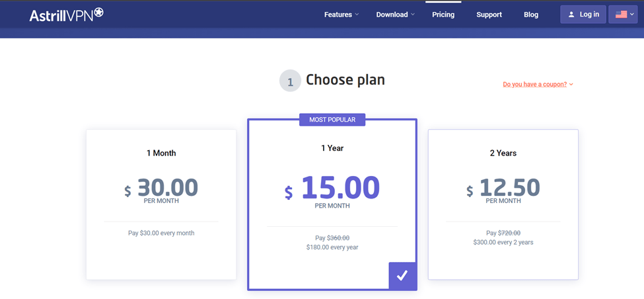Click the user icon in Log in button
This screenshot has width=644, height=299.
[571, 15]
